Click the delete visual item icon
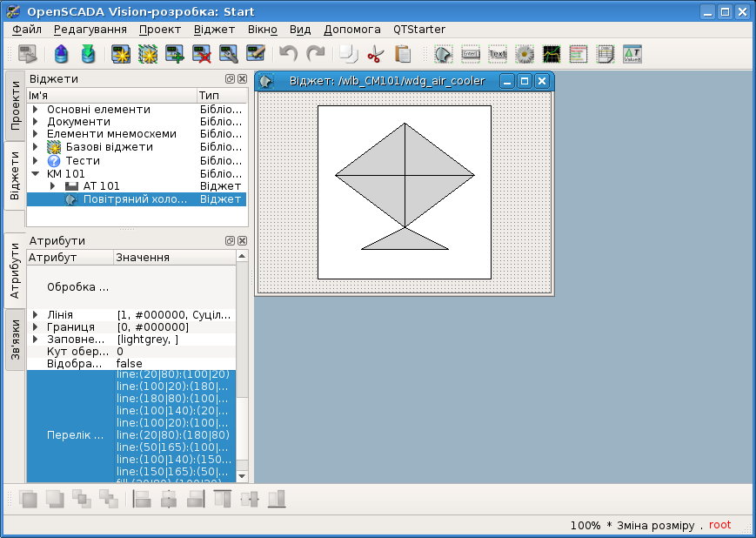This screenshot has height=538, width=756. 202,55
